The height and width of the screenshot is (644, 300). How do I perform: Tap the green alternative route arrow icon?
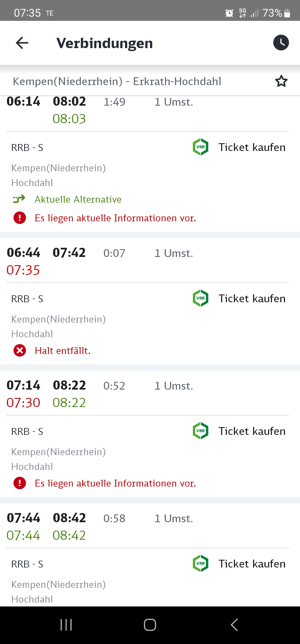tap(19, 199)
